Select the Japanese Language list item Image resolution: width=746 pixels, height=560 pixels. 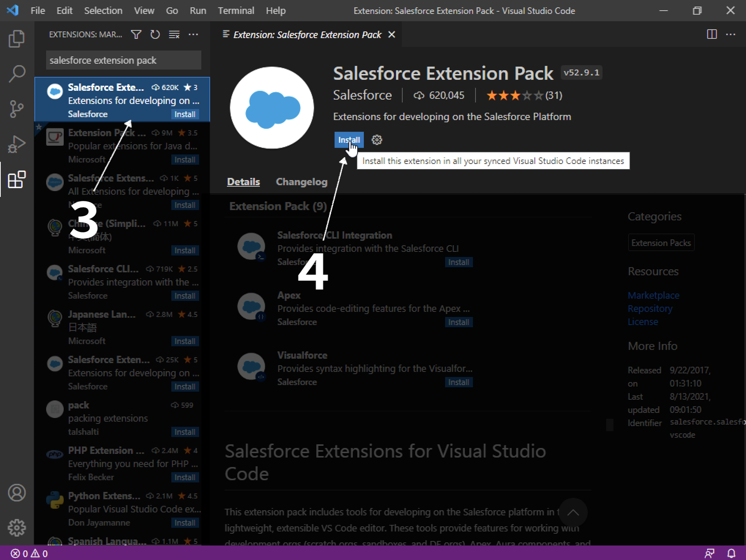pos(122,327)
